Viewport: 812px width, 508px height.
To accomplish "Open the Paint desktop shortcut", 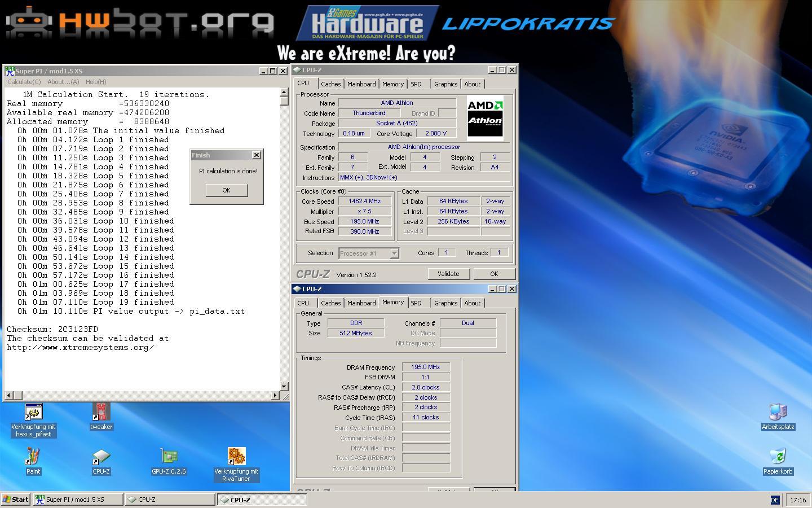I will (33, 457).
